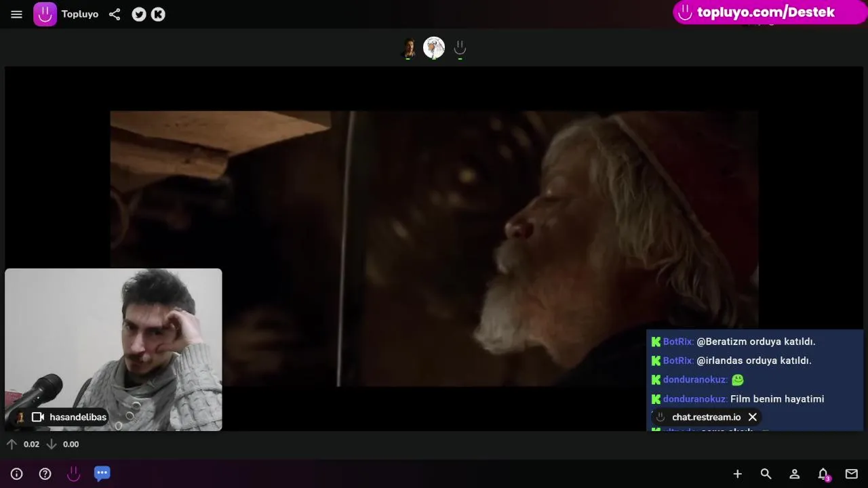The height and width of the screenshot is (488, 868).
Task: Close the chat.restream.io overlay
Action: coord(752,417)
